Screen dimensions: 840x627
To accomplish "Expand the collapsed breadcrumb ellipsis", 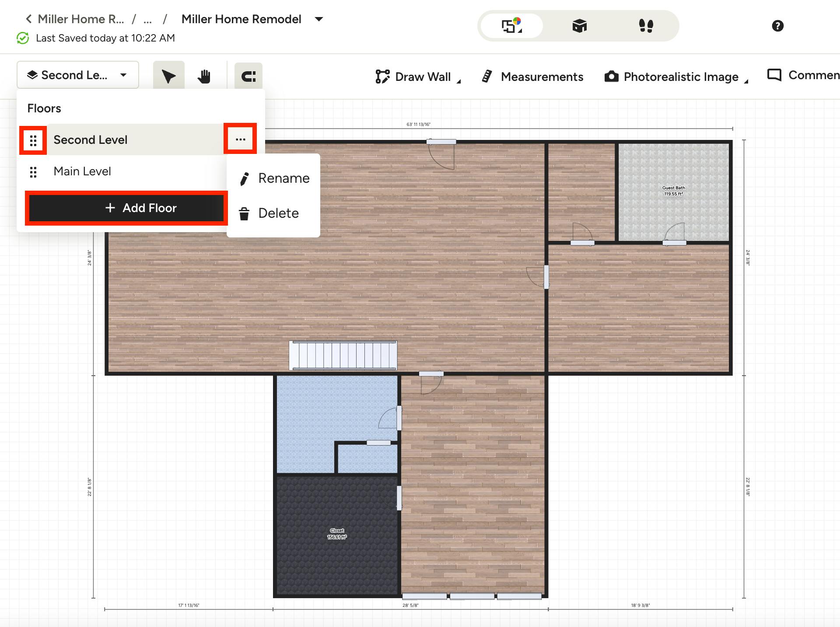I will (148, 20).
